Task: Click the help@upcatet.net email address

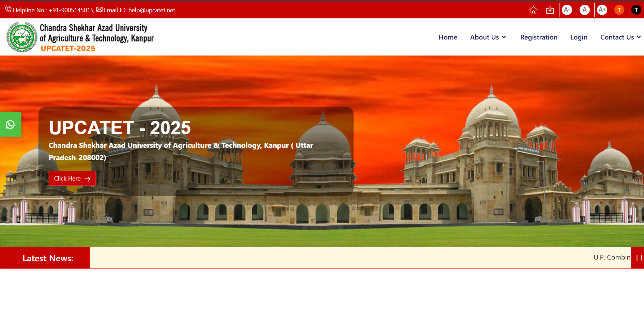Action: point(152,10)
